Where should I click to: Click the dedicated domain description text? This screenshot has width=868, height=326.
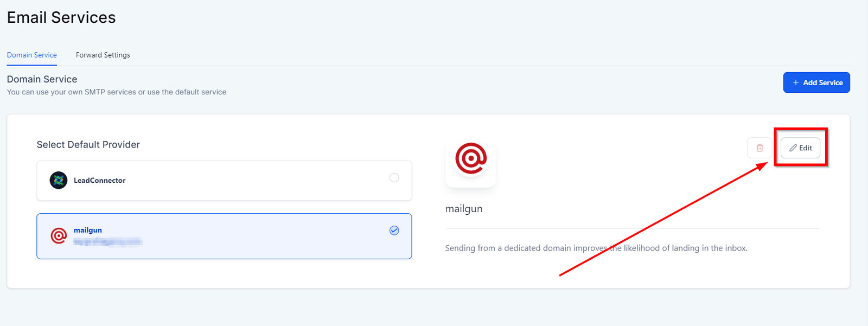click(x=596, y=248)
